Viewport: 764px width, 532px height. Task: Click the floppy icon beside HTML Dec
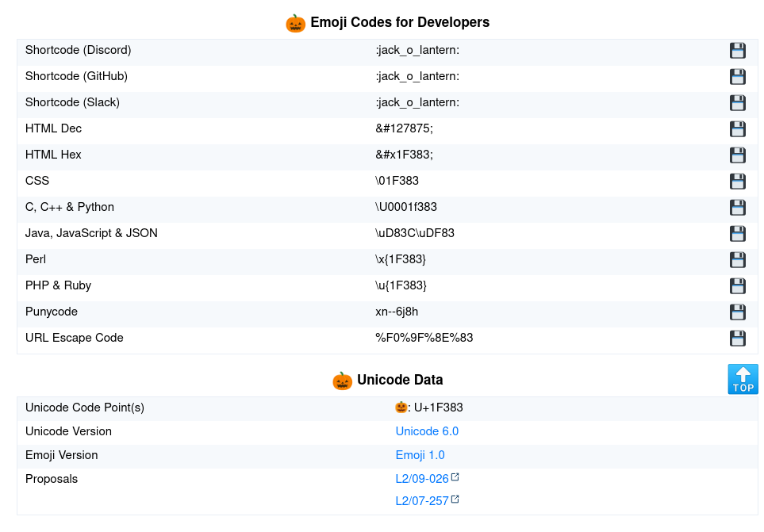coord(737,129)
